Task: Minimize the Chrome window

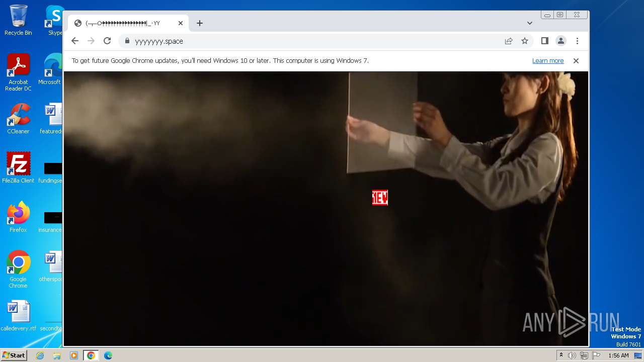Action: coord(547,15)
